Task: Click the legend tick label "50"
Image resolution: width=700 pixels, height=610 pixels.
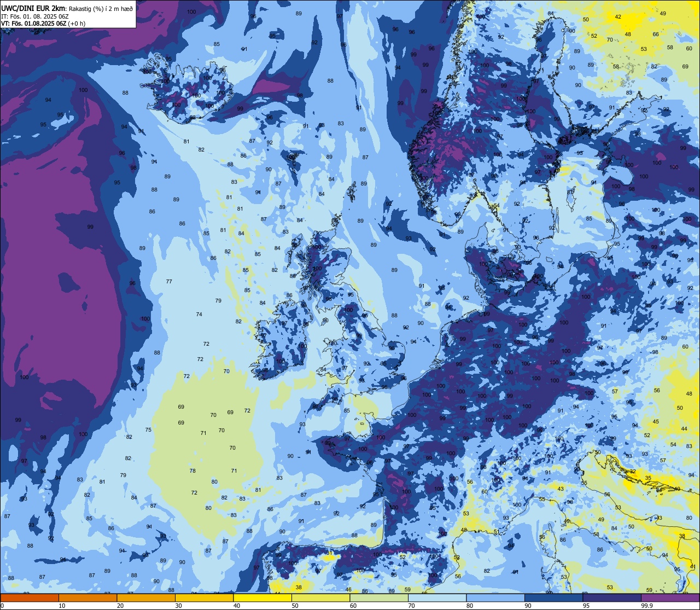Action: coord(295,606)
